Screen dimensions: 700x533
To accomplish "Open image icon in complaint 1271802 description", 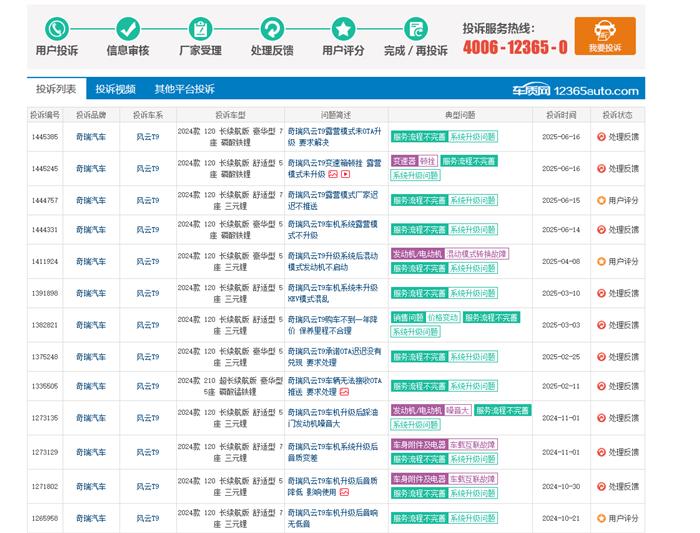I will tap(344, 492).
